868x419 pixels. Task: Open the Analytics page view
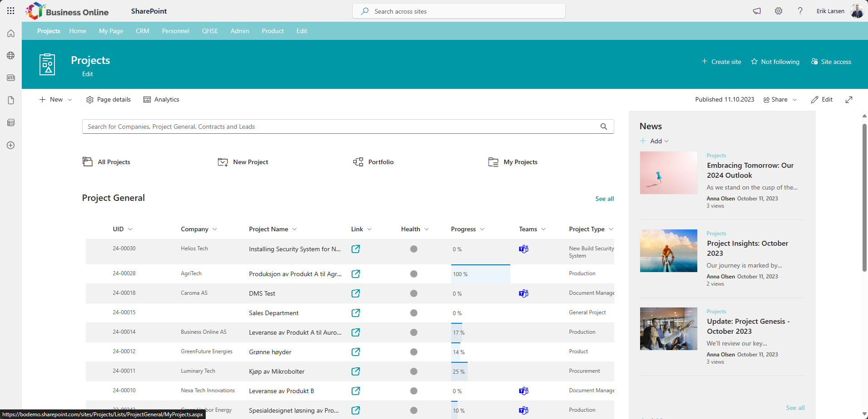pos(161,100)
